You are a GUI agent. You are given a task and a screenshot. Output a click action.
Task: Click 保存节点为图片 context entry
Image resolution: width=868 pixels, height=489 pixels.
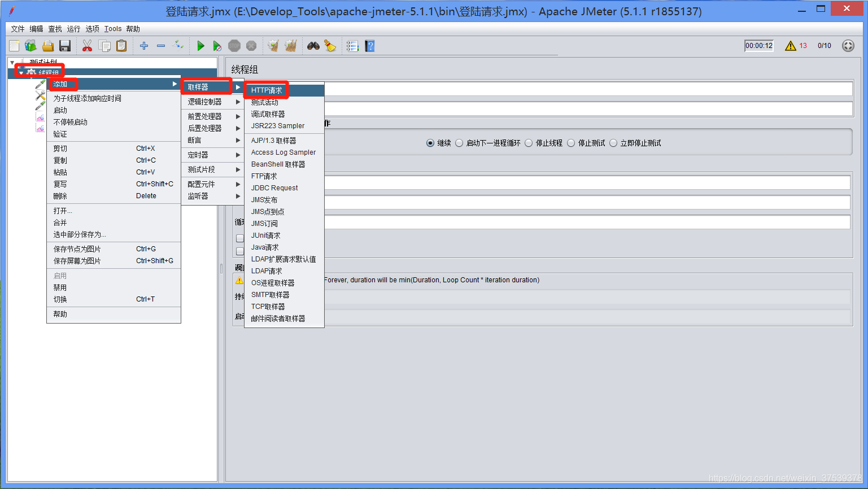(114, 249)
